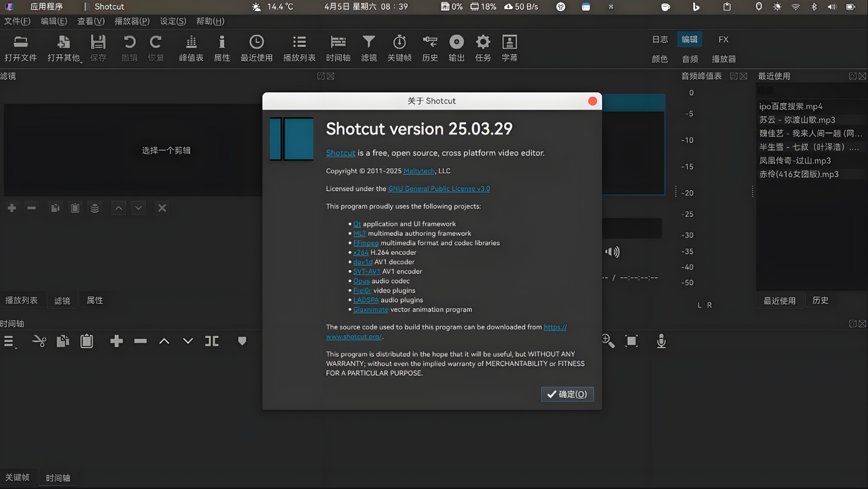Click the 关键帧 keyframes toolbar icon
This screenshot has height=489, width=868.
399,47
